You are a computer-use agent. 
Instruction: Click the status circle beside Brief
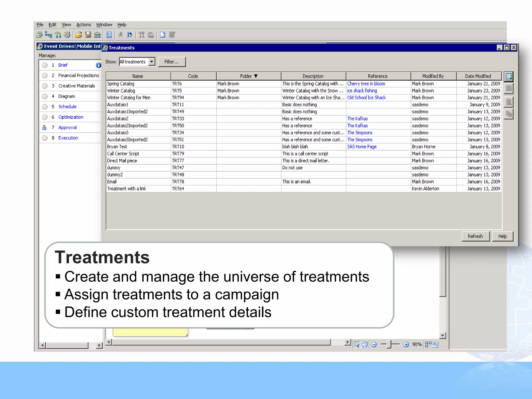(45, 65)
